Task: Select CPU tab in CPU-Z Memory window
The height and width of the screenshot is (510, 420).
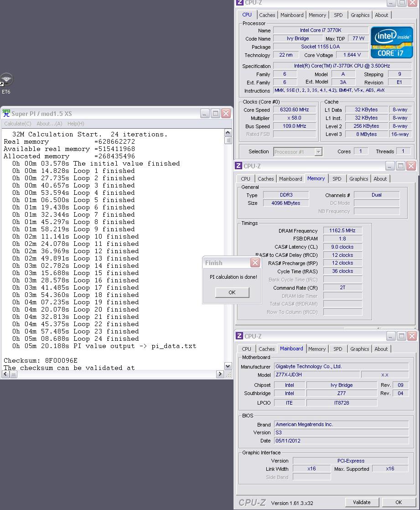Action: click(x=245, y=179)
